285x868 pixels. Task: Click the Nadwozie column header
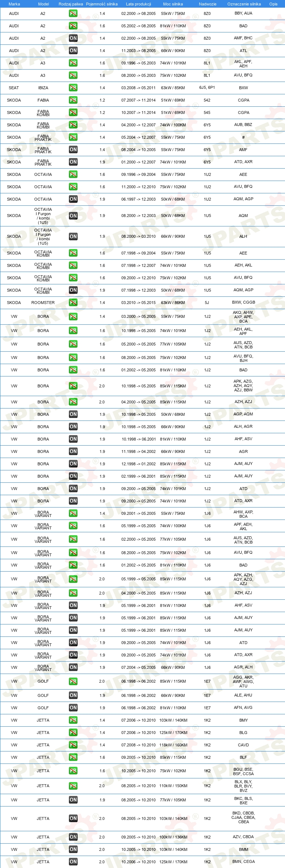tap(208, 4)
